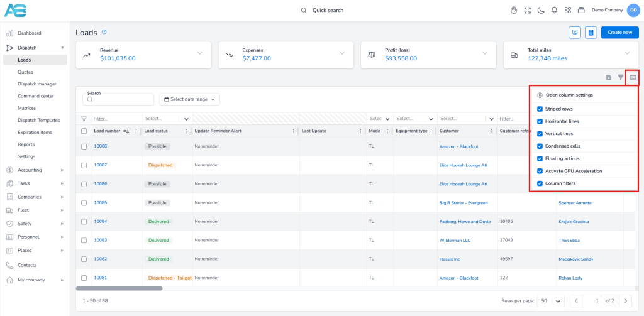Screen dimensions: 644x316
Task: Open customer Wilderman LLC link
Action: click(x=457, y=240)
